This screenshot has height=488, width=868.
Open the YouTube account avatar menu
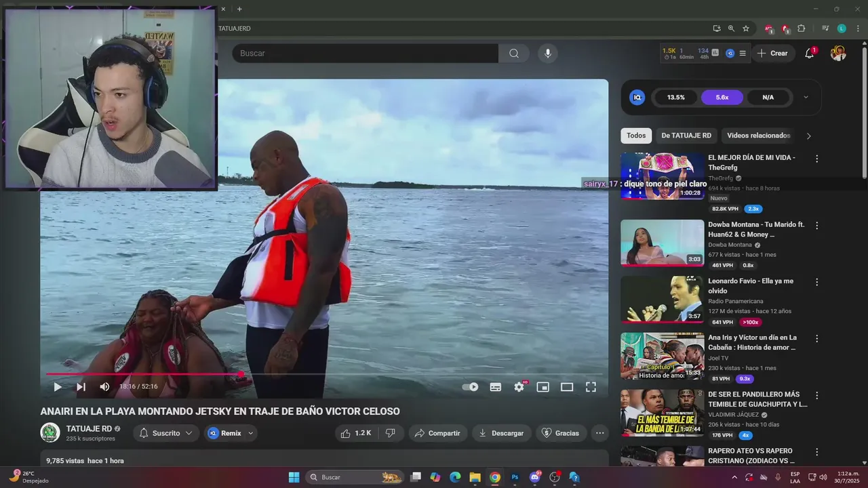(x=838, y=54)
